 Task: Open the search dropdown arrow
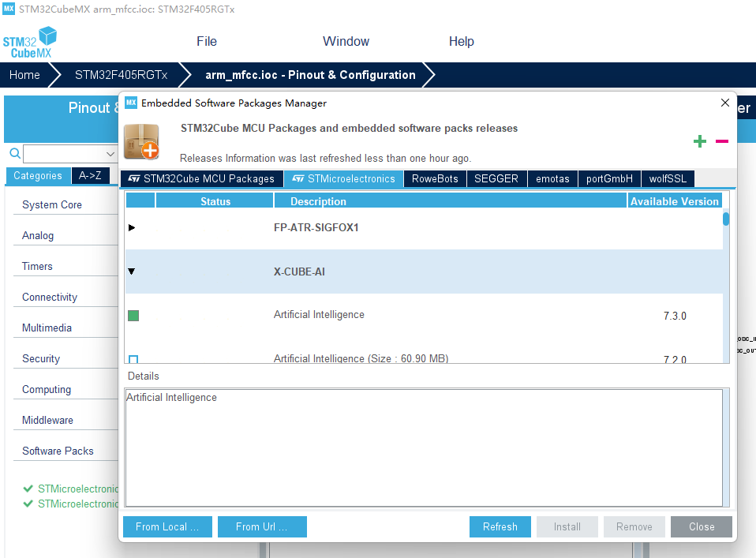[x=110, y=154]
